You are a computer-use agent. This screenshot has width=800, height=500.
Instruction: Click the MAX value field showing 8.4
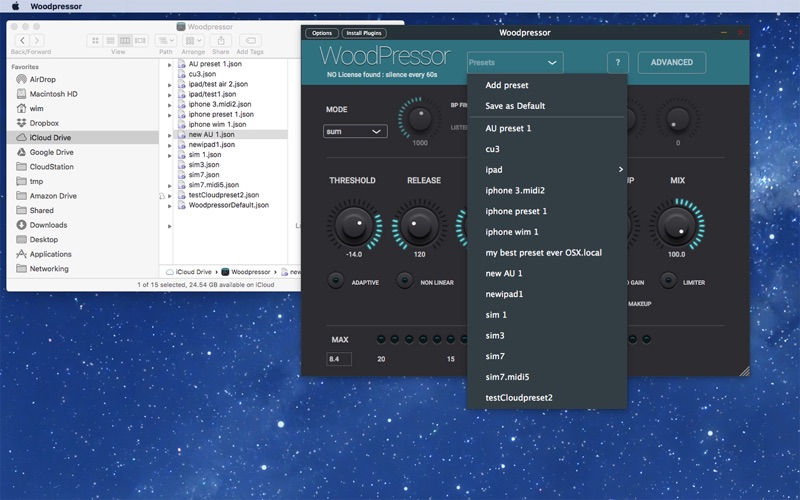coord(338,358)
